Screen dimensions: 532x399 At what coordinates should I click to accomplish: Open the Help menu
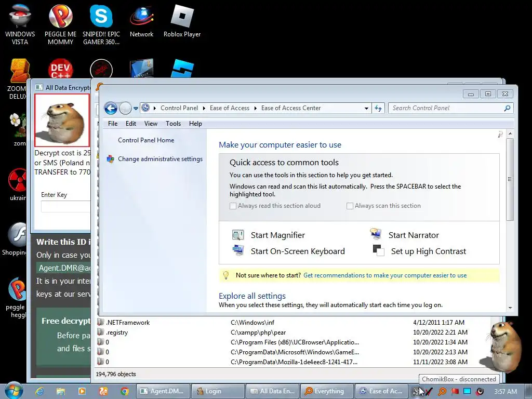point(195,124)
